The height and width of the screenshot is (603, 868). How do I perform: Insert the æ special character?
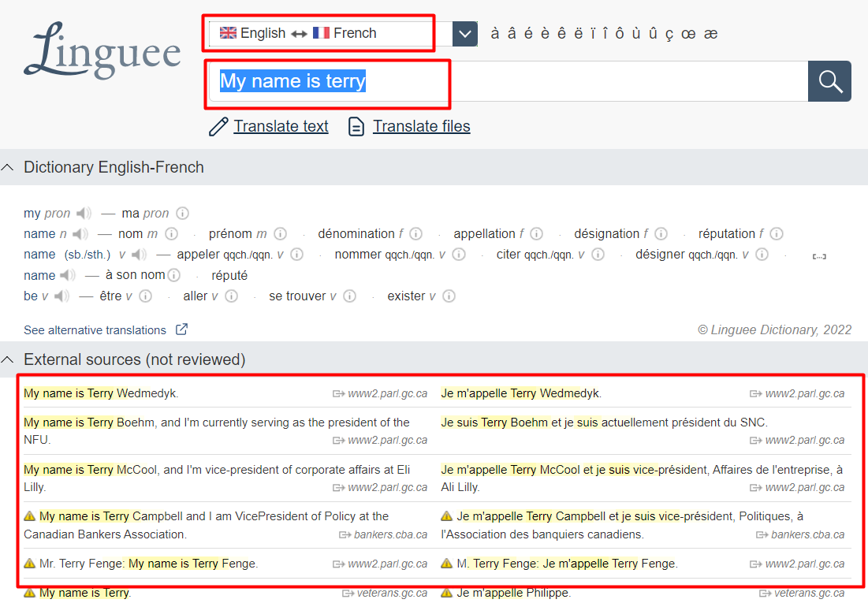pos(711,34)
